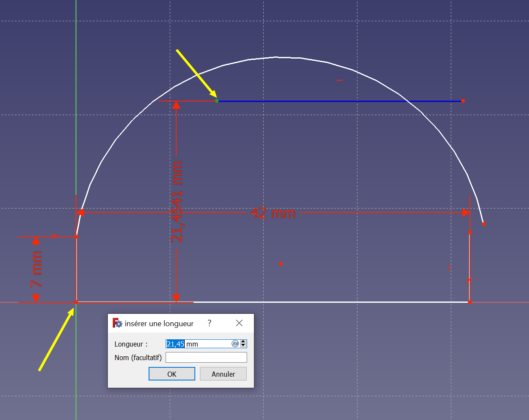Open the f(x) expression editor icon
This screenshot has width=529, height=420.
click(235, 344)
